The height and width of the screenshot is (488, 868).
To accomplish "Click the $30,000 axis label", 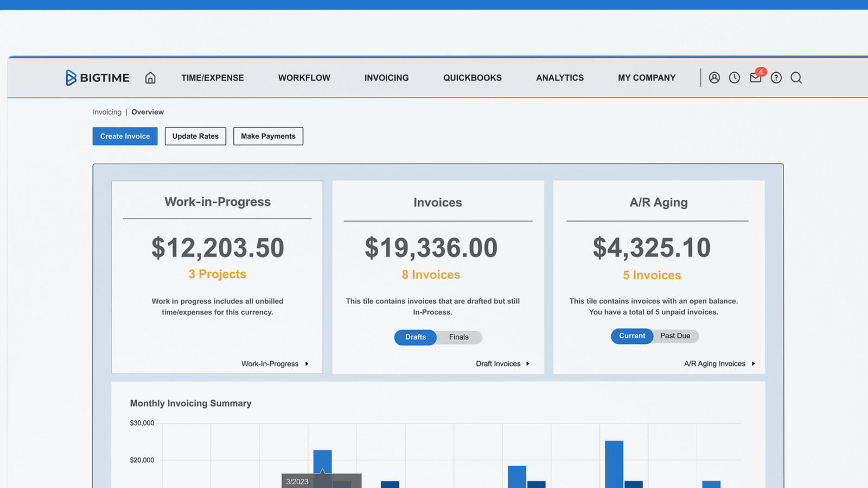I will 142,423.
